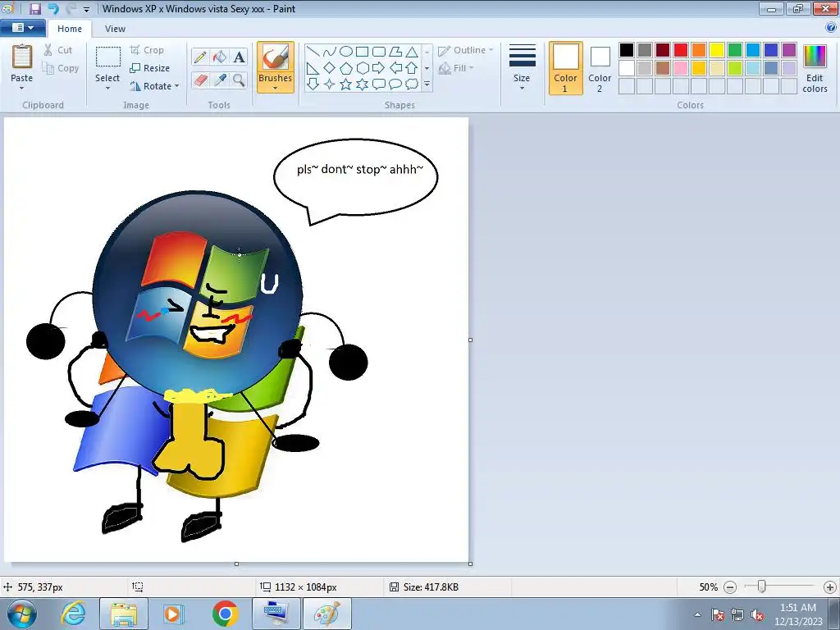840x630 pixels.
Task: Click the zoom slider handle
Action: tap(761, 587)
